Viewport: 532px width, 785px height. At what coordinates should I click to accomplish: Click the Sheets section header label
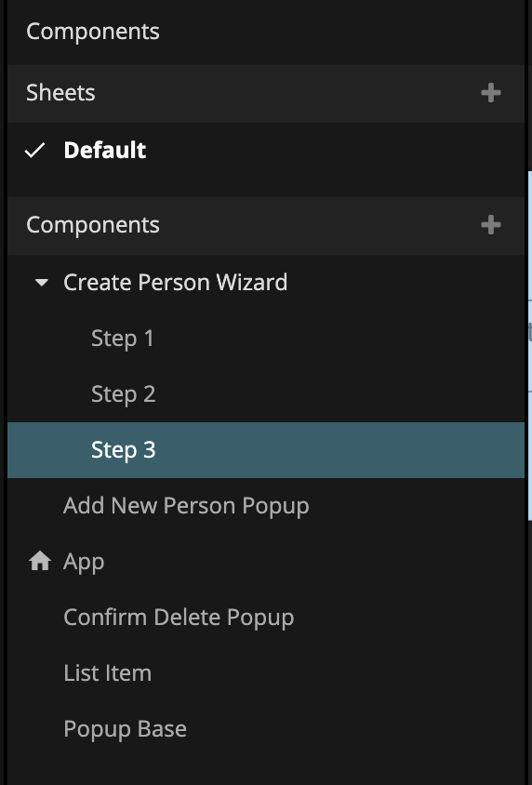click(60, 93)
